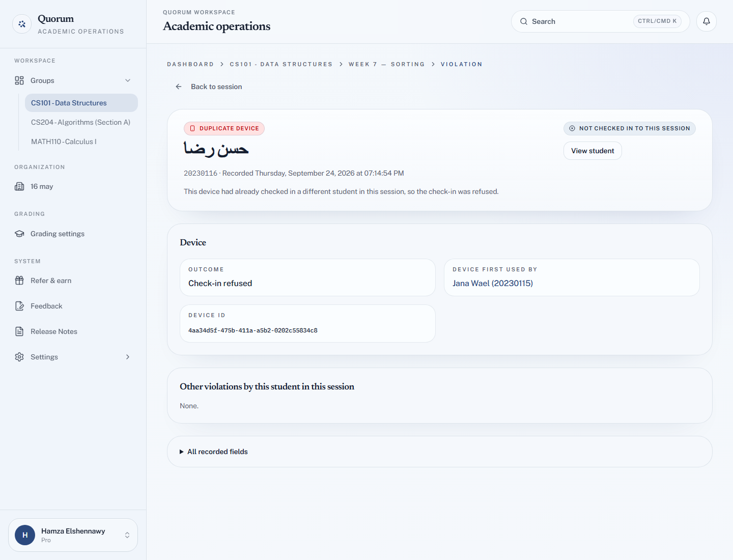Image resolution: width=733 pixels, height=560 pixels.
Task: Click the Grading settings cap icon
Action: (x=19, y=234)
